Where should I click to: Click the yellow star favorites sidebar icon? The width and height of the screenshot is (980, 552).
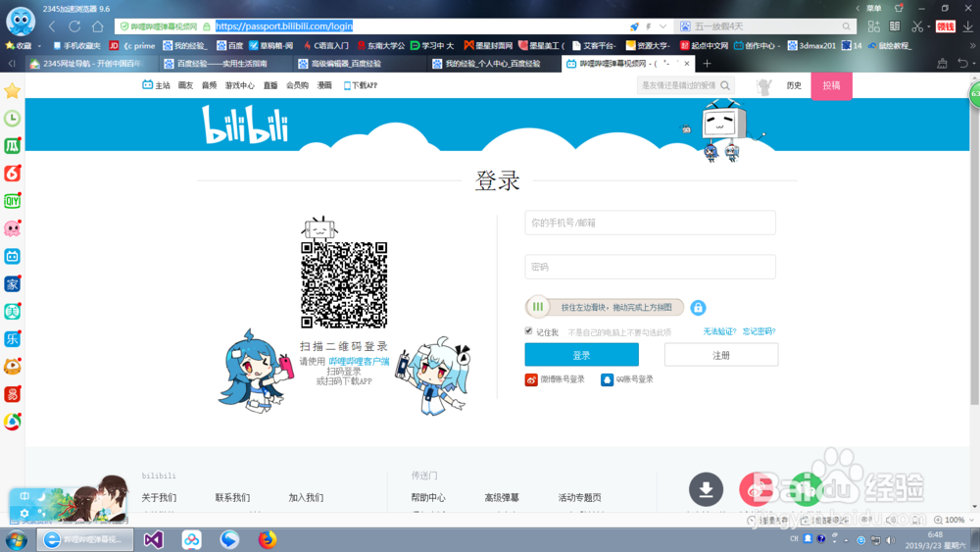pos(12,91)
